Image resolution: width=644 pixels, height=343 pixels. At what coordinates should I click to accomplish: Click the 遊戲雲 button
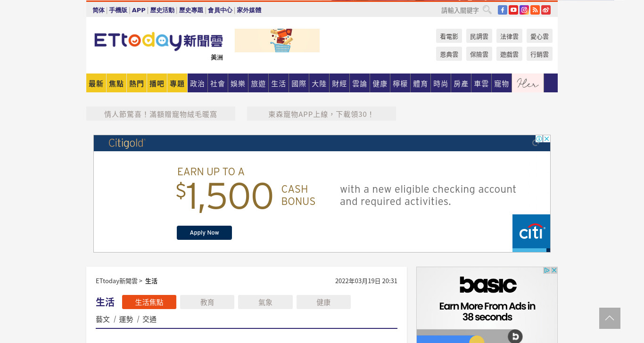(509, 54)
